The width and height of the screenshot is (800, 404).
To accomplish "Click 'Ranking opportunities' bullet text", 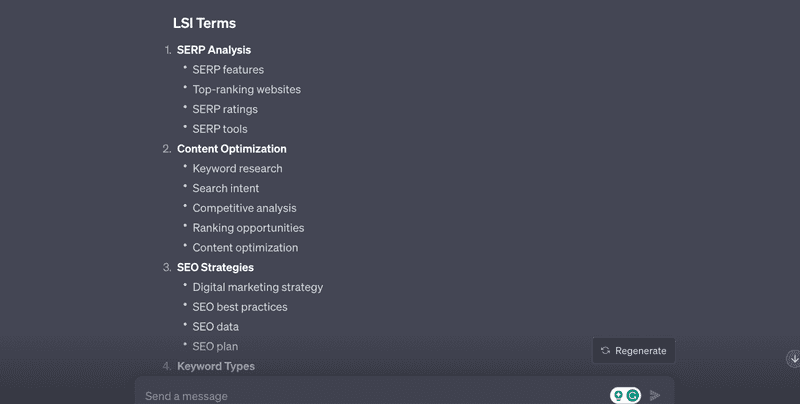I will pos(248,228).
